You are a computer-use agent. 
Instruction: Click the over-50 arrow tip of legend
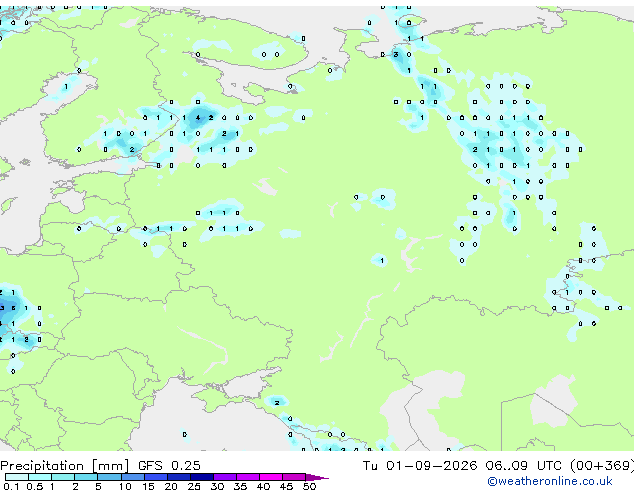(317, 477)
